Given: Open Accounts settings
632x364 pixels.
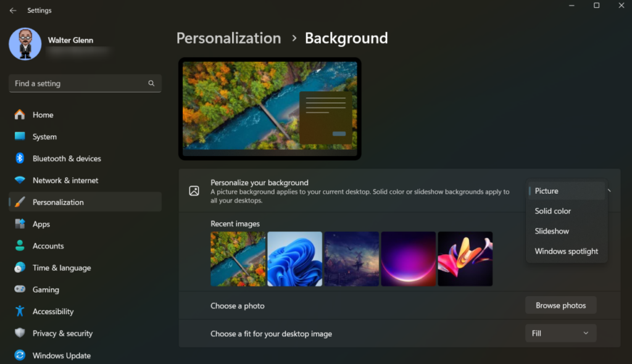Looking at the screenshot, I should tap(85, 246).
